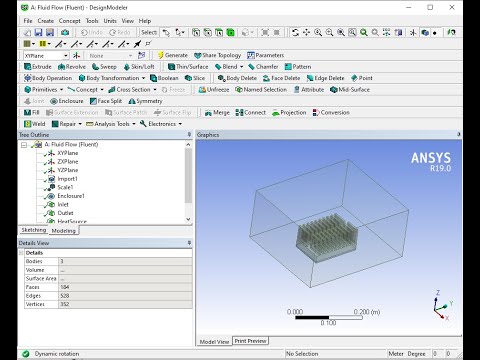Click the Merge tool
This screenshot has height=360, width=480.
217,113
